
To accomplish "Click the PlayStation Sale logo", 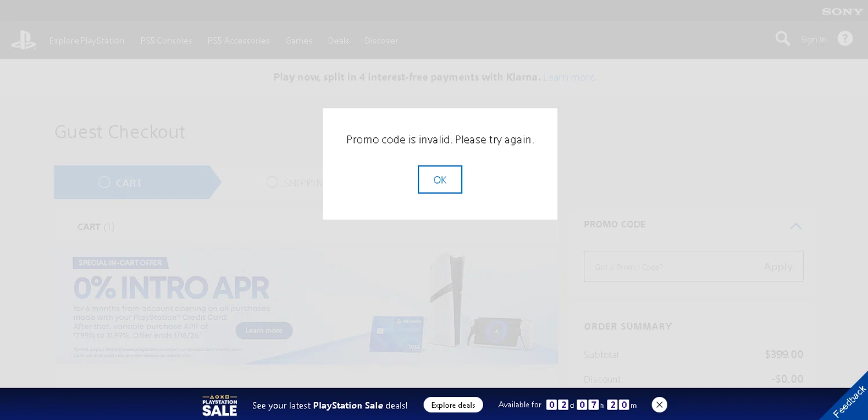I will (x=220, y=405).
